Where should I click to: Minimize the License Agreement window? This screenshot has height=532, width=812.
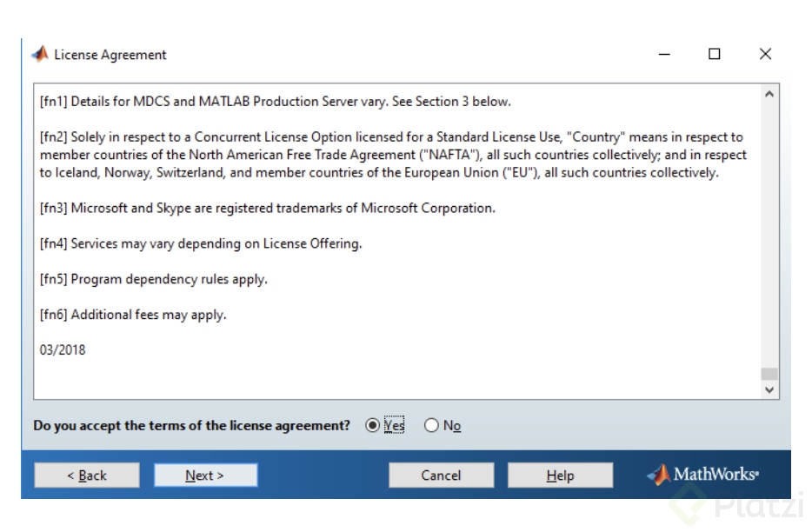coord(664,54)
